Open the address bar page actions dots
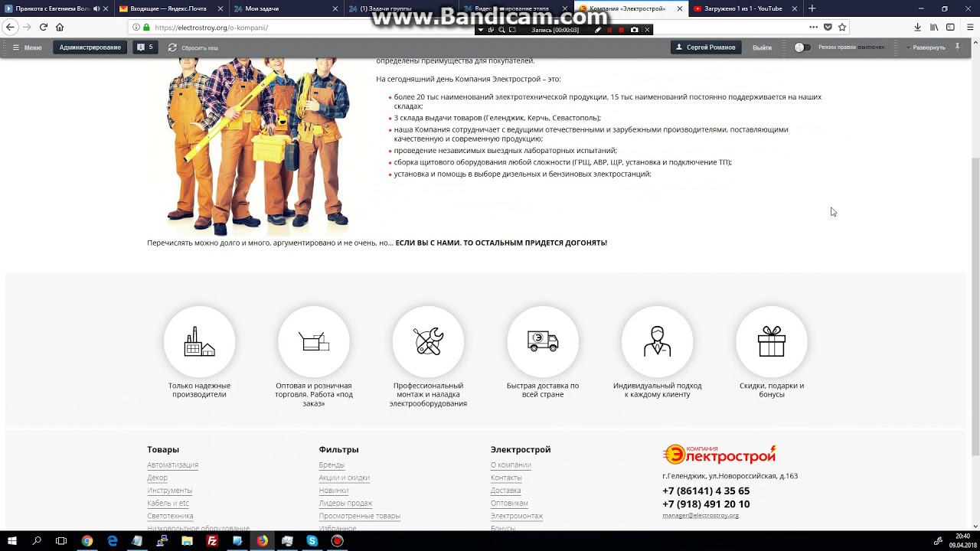The height and width of the screenshot is (551, 980). click(813, 27)
